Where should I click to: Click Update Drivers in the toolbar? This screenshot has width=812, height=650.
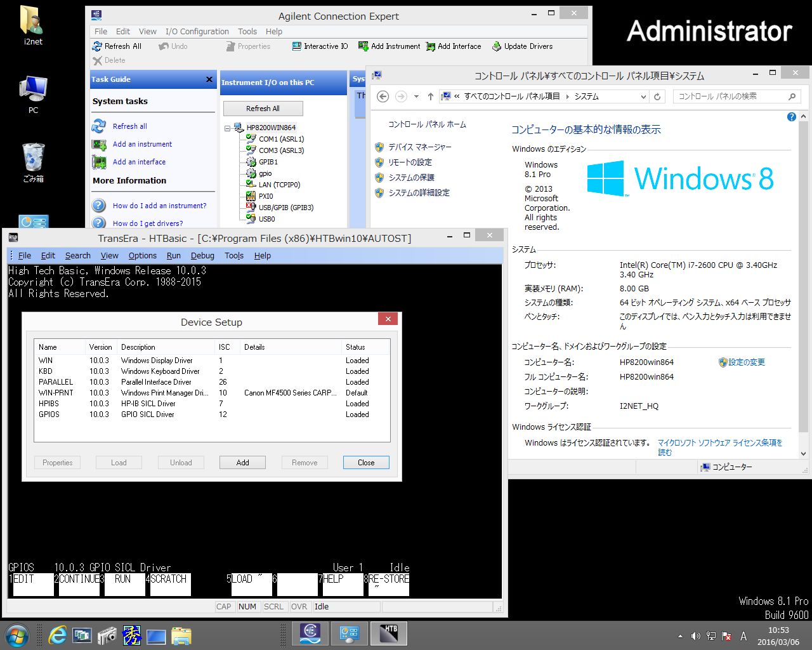(x=523, y=46)
